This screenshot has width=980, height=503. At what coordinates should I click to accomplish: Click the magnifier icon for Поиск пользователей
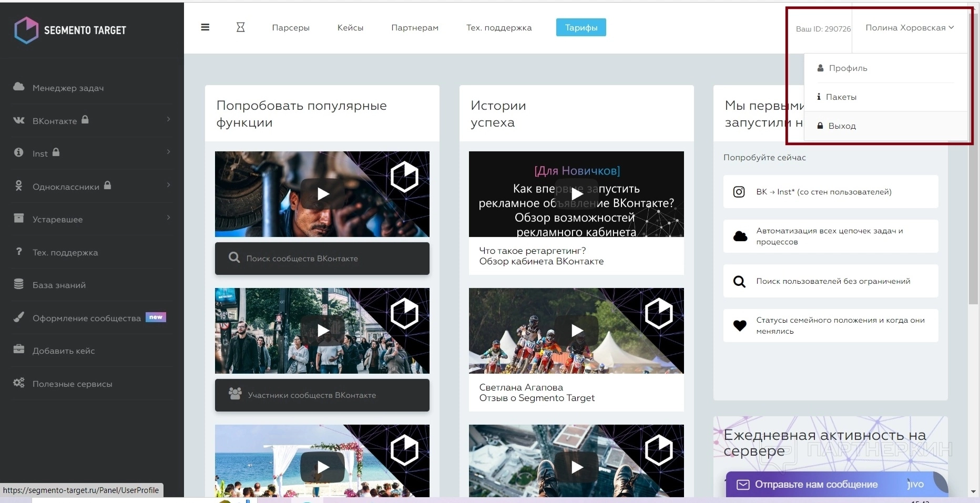[x=739, y=282]
